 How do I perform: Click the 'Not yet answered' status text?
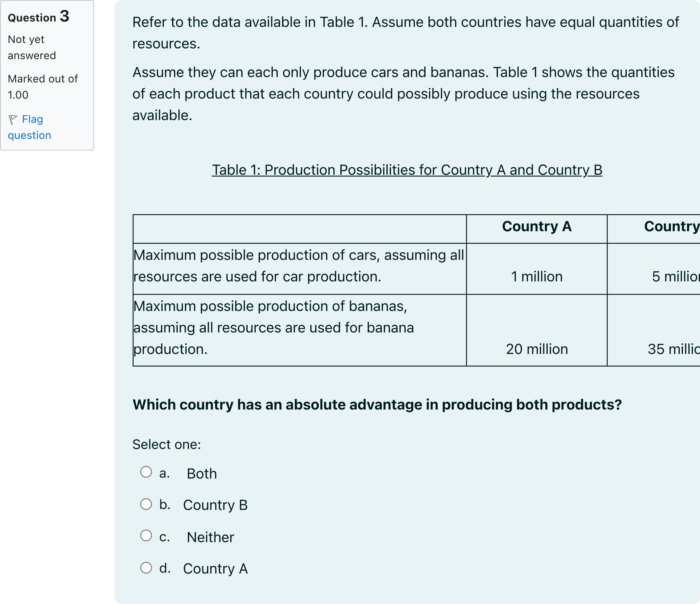click(x=32, y=47)
